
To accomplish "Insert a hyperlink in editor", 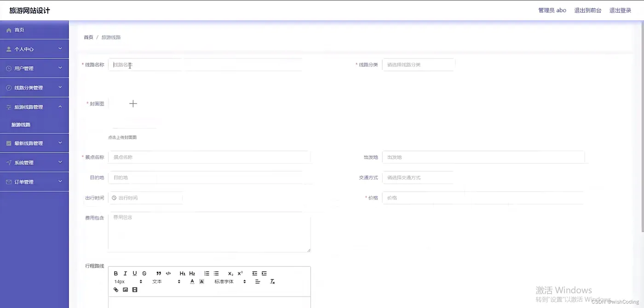I will (x=116, y=290).
